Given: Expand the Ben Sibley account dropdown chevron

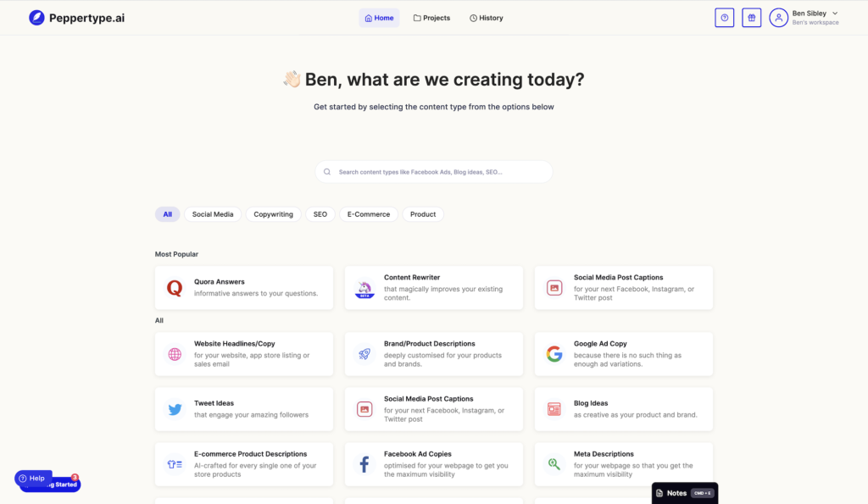Looking at the screenshot, I should [x=835, y=14].
